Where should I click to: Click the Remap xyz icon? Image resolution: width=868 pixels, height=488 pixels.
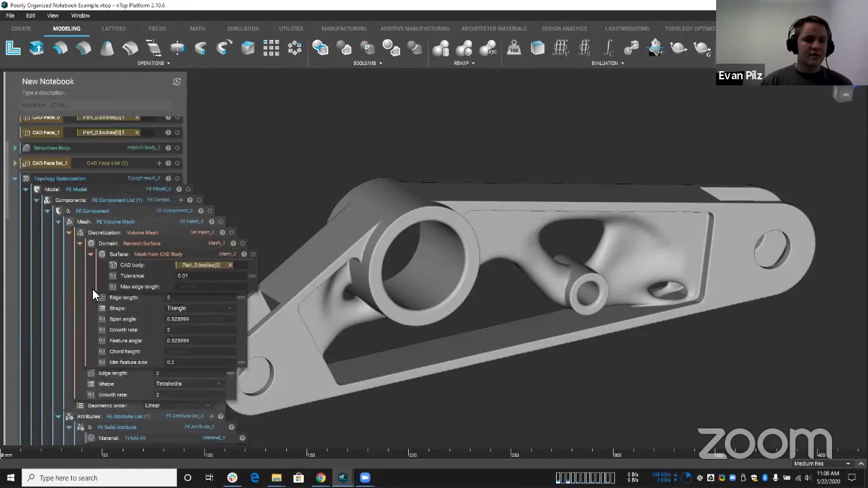pyautogui.click(x=488, y=48)
